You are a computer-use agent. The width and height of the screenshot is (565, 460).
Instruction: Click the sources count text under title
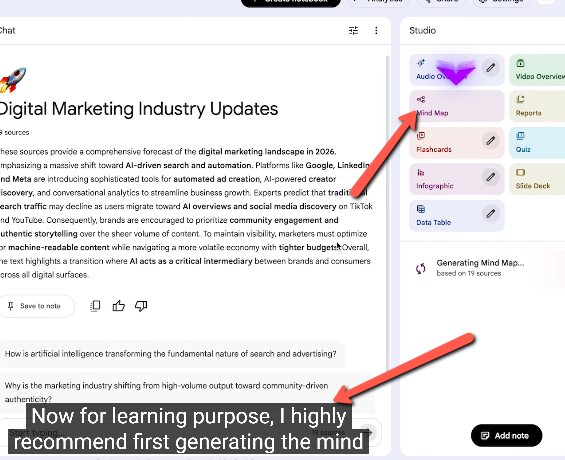click(x=14, y=133)
